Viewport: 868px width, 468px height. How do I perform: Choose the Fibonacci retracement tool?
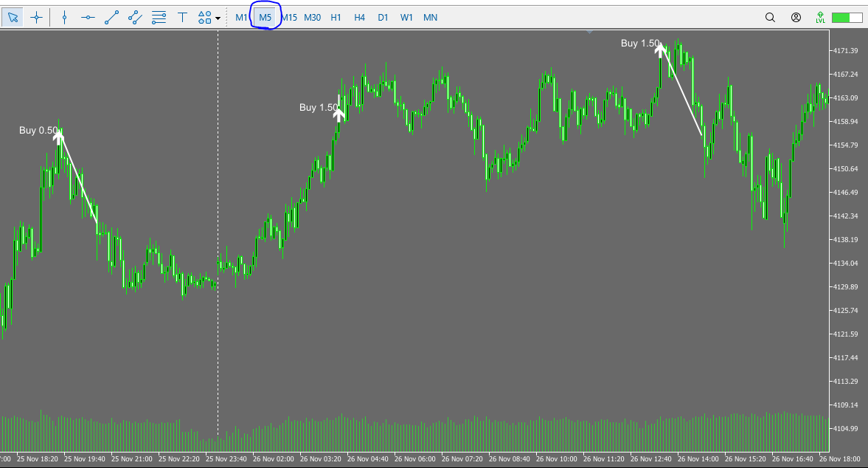coord(159,17)
